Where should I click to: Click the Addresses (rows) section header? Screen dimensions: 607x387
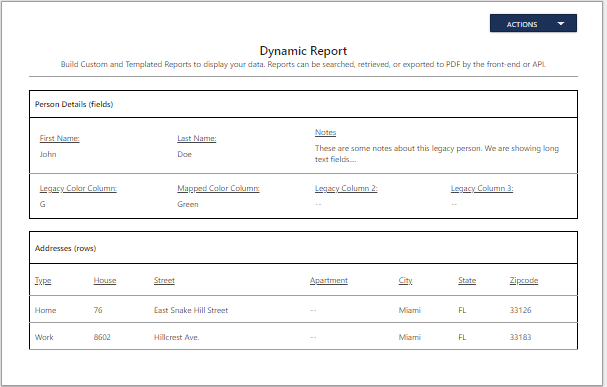65,248
